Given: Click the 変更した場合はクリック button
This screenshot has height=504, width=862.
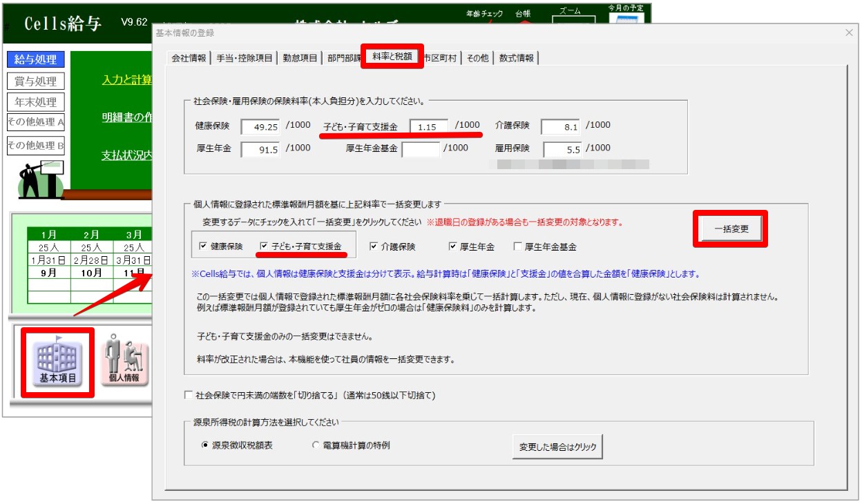Looking at the screenshot, I should click(557, 447).
